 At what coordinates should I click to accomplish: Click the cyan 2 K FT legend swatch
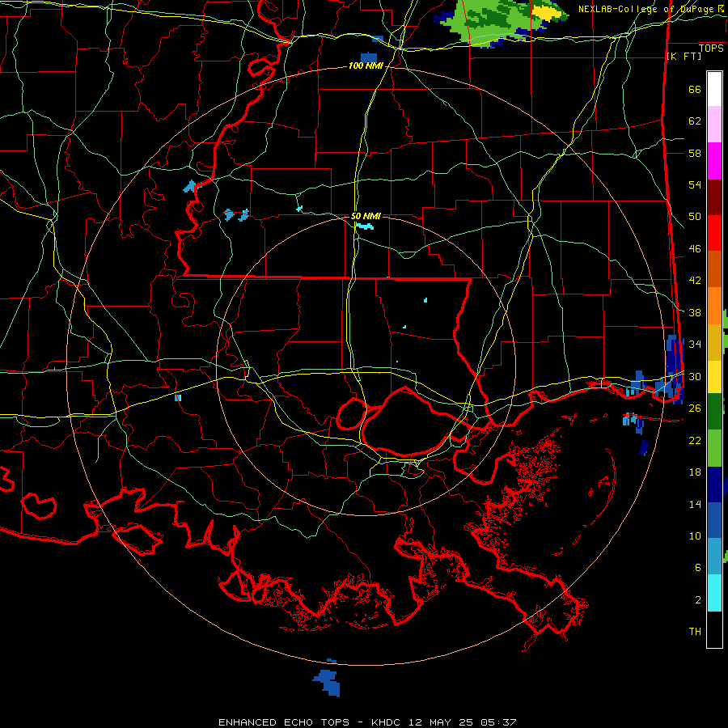tap(714, 593)
